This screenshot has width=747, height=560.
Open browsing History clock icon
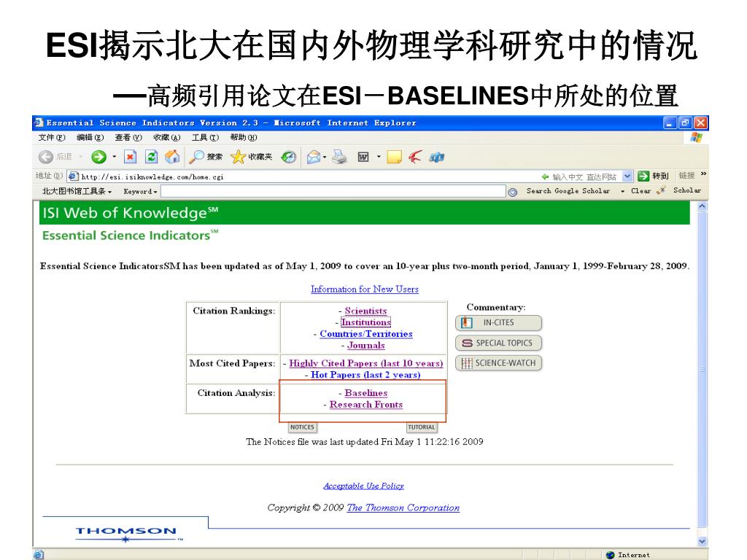pos(288,157)
